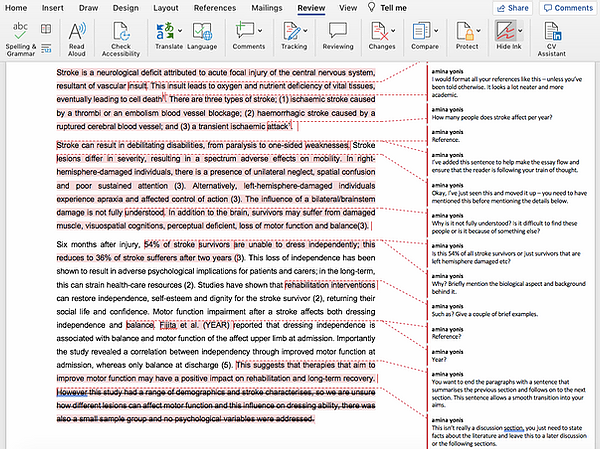Start Read Aloud
Screen dimensions: 600x449
(77, 39)
